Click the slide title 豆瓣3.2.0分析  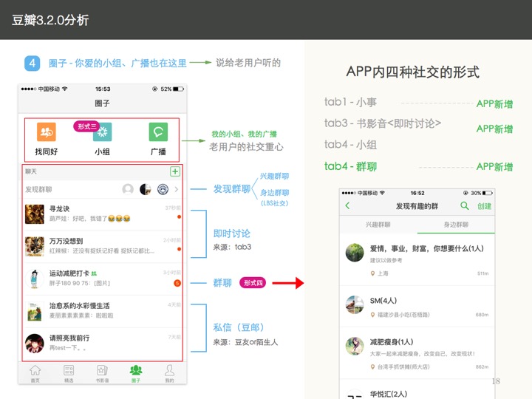(50, 20)
